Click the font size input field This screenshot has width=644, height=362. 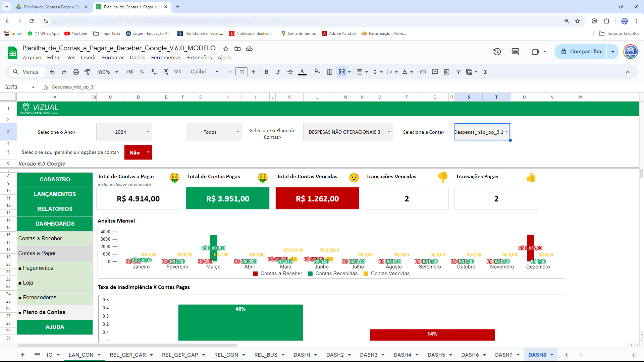coord(241,72)
